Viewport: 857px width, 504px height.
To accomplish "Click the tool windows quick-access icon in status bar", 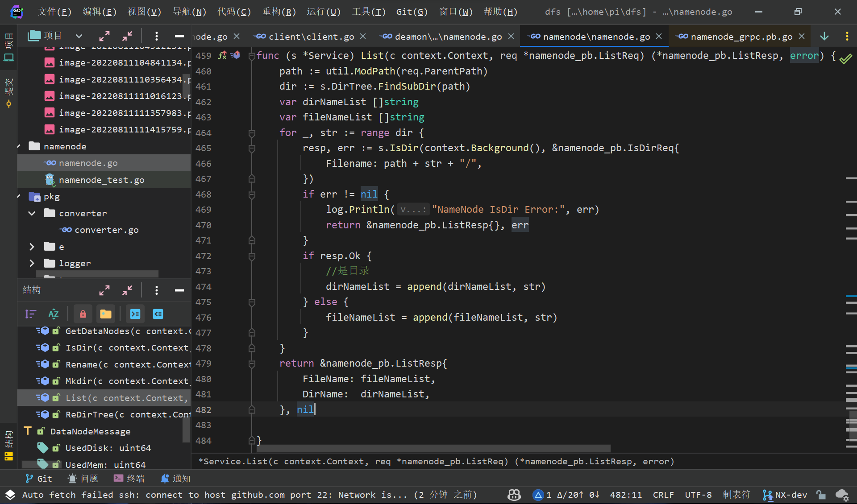I will [10, 495].
